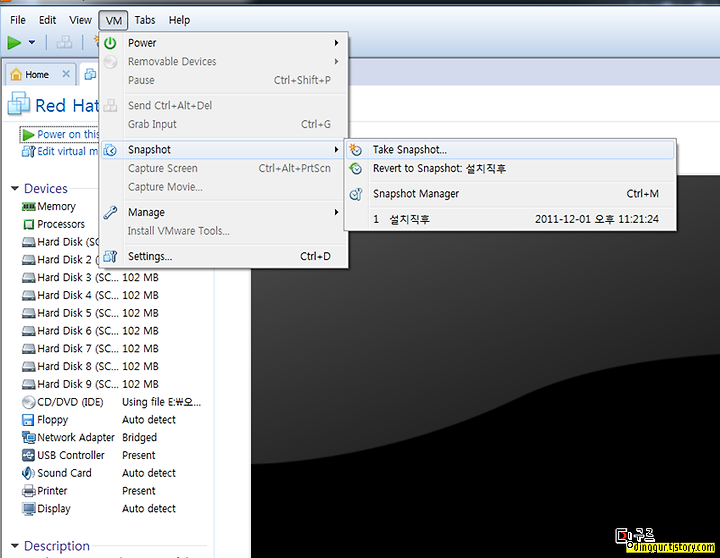Select Hard Disk 7 device row
This screenshot has height=558, width=720.
(90, 349)
